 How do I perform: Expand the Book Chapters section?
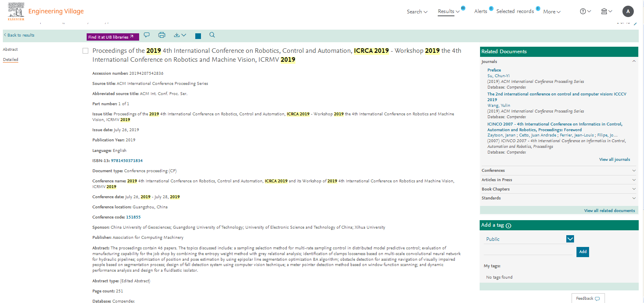point(558,189)
